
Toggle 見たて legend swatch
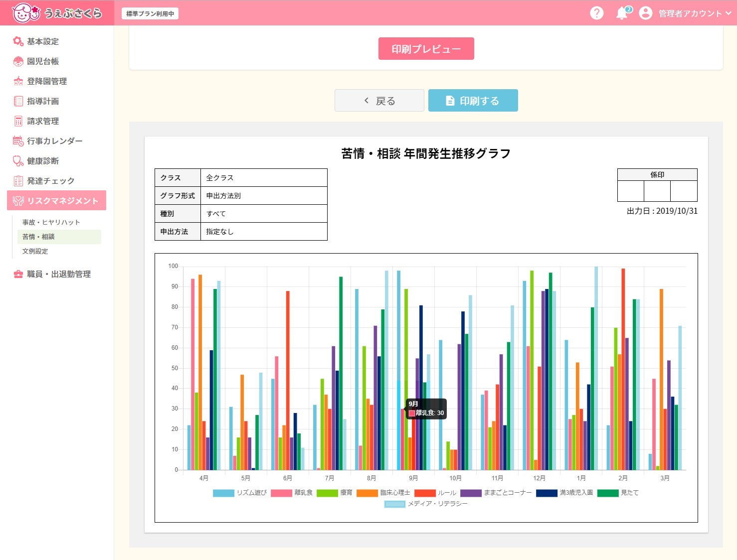coord(608,493)
